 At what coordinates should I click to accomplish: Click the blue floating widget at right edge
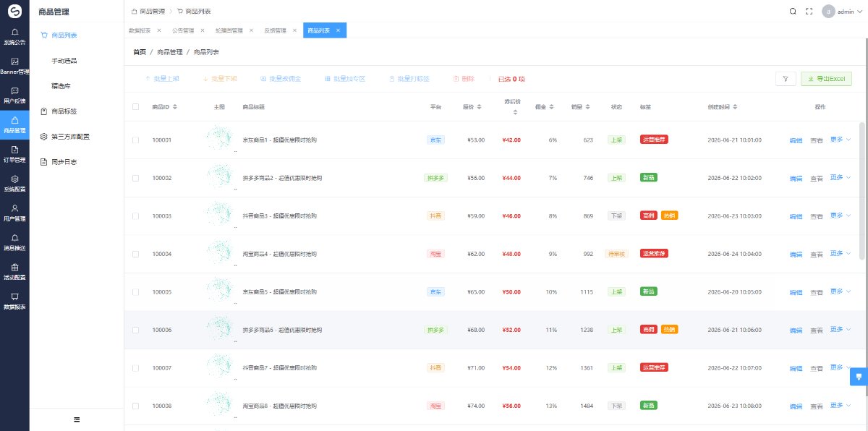click(x=859, y=376)
